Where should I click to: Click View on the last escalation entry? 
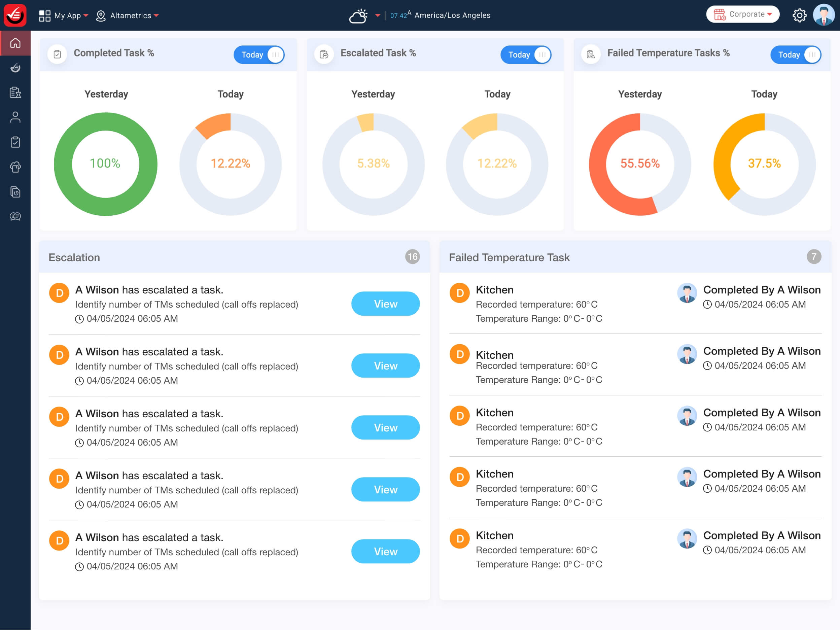pyautogui.click(x=385, y=551)
